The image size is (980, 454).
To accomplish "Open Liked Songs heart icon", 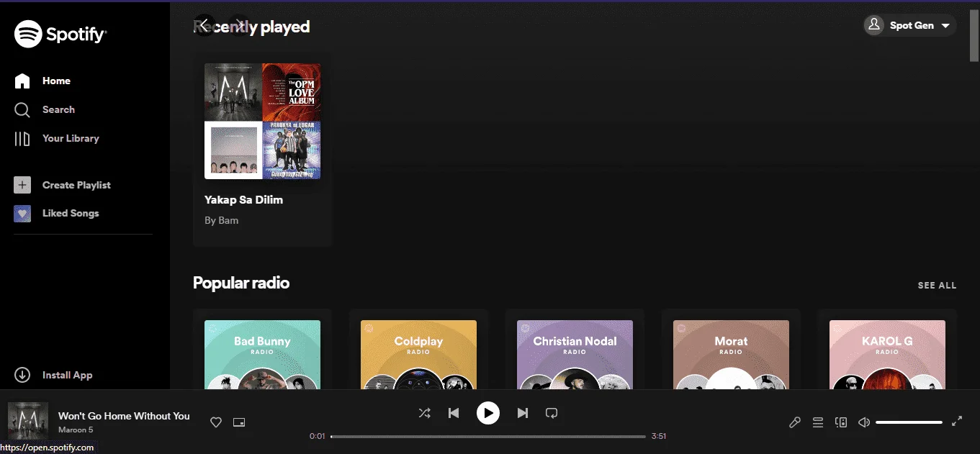I will 22,213.
